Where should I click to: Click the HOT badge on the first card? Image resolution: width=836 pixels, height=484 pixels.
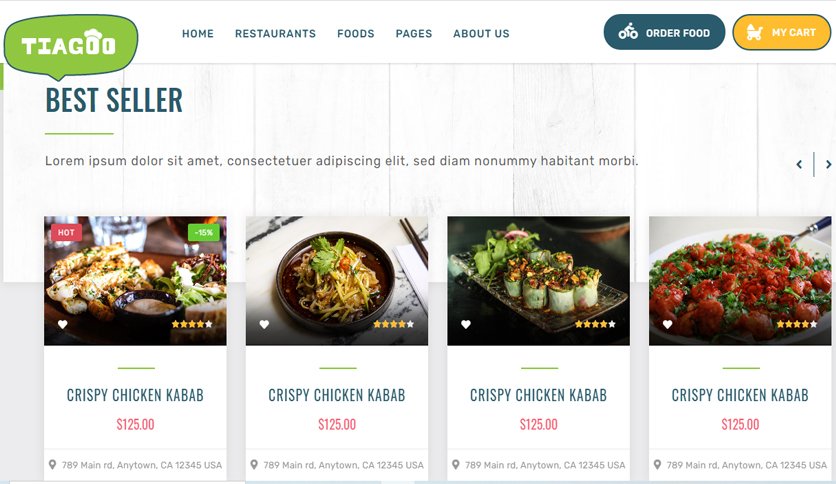click(66, 232)
